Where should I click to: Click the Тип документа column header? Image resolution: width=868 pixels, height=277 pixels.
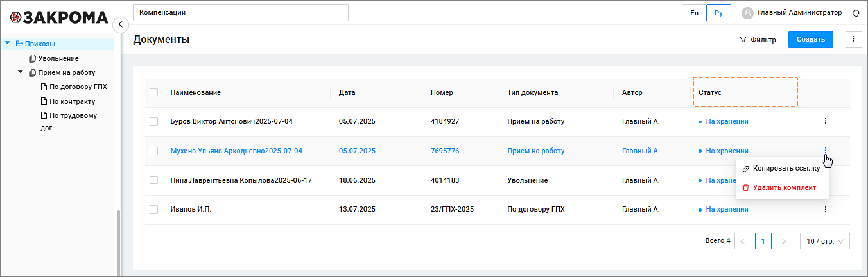coord(532,92)
